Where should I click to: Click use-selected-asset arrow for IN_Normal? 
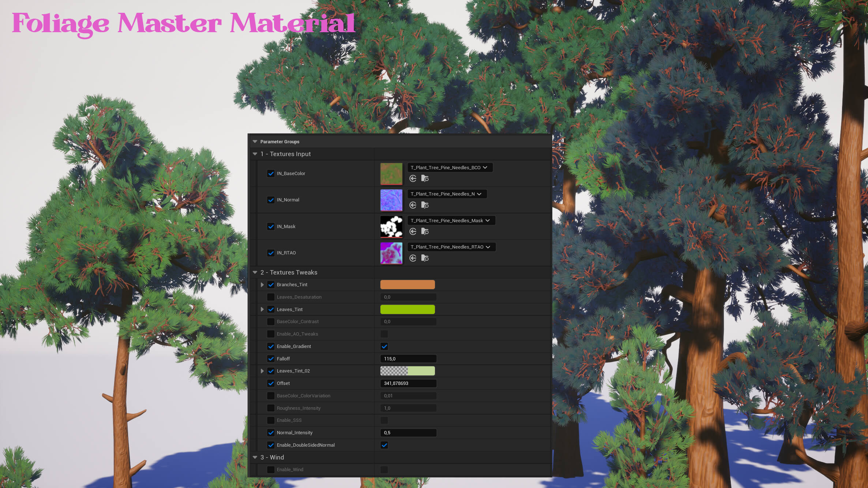413,205
